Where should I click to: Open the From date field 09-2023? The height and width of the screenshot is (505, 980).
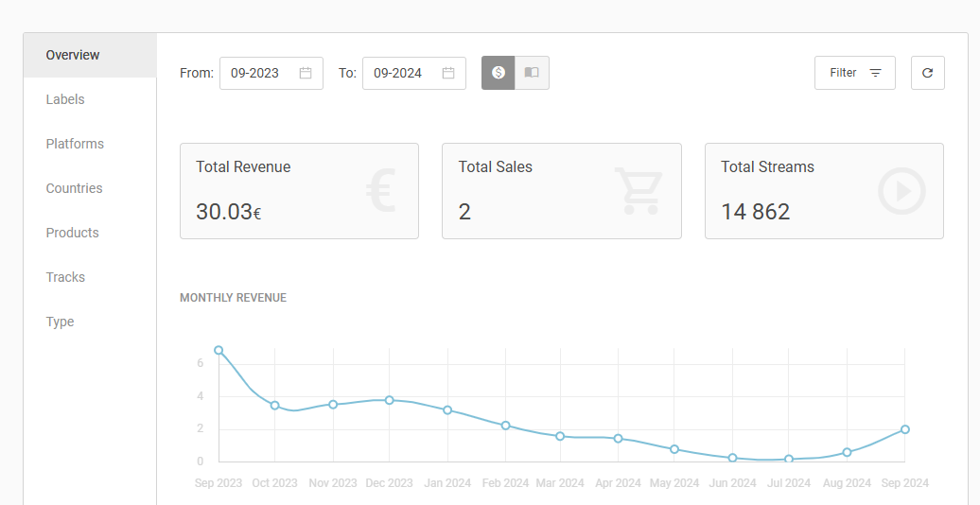(271, 73)
